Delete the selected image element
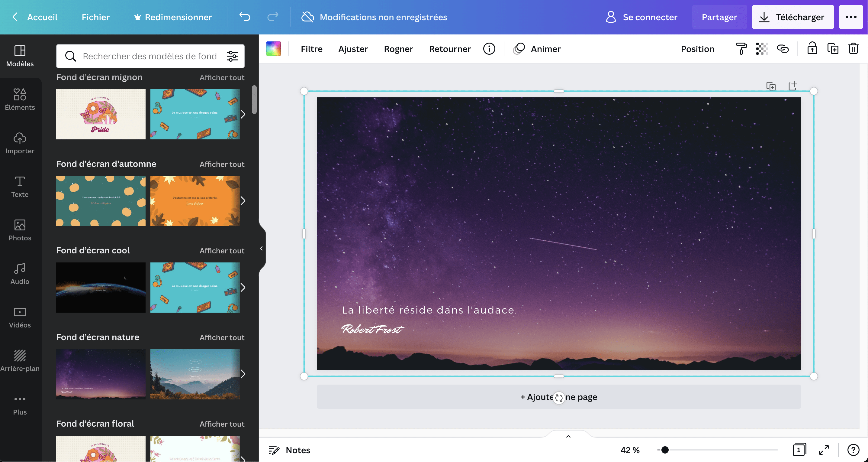The width and height of the screenshot is (868, 462). [854, 49]
